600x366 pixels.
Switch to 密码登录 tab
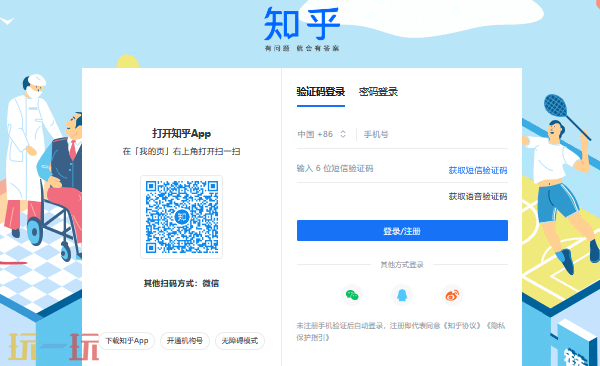378,92
